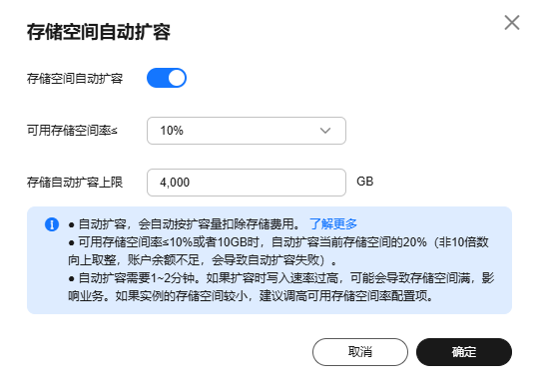Open the 可用存储空间率 dropdown showing 10%
Viewport: 540px width, 392px height.
pyautogui.click(x=247, y=131)
